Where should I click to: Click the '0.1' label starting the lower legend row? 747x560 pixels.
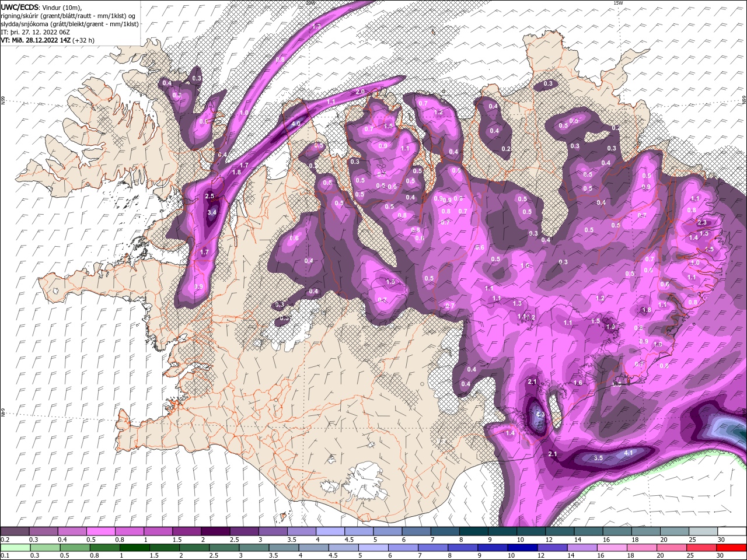(x=5, y=556)
